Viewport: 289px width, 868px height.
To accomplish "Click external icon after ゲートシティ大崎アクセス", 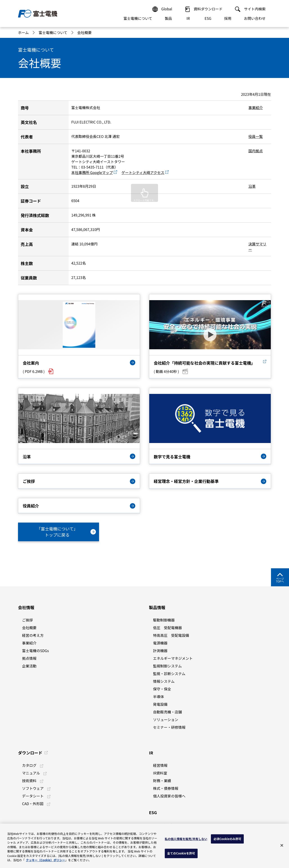I will 167,172.
